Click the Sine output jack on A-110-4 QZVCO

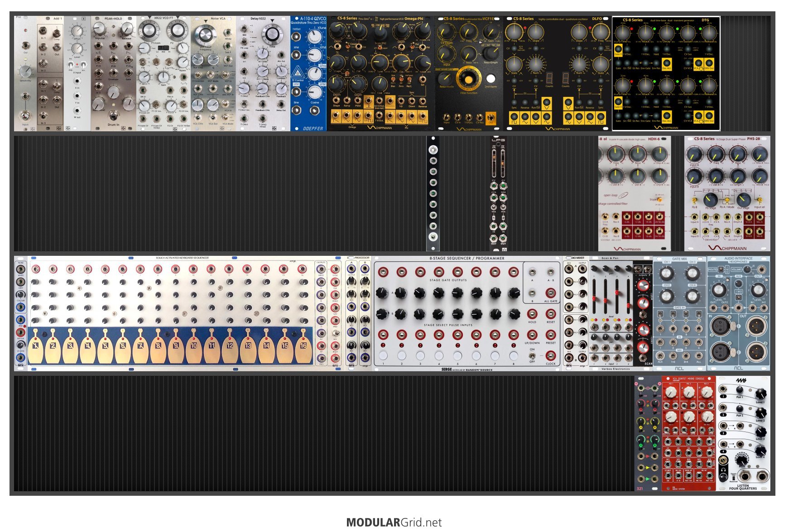coord(297,110)
